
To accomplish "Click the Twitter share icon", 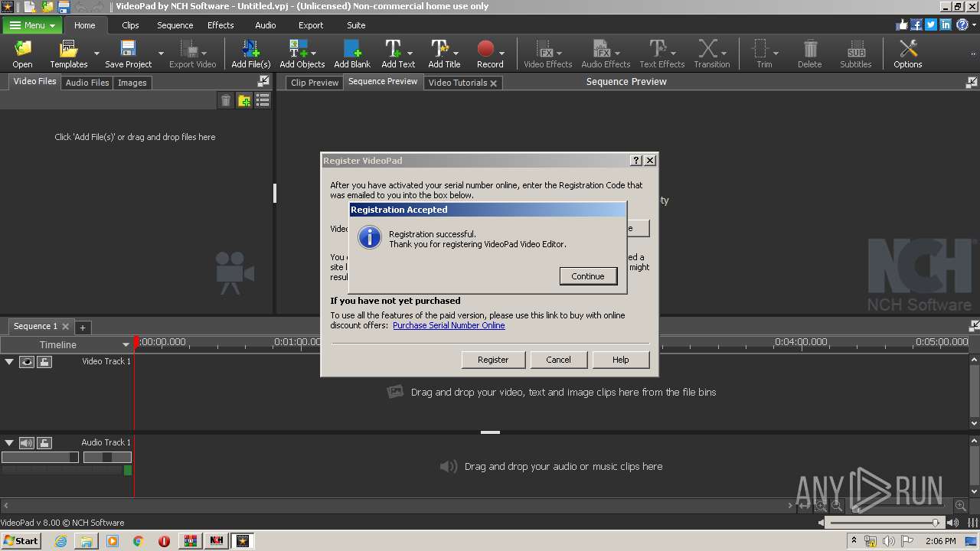I will click(x=931, y=24).
